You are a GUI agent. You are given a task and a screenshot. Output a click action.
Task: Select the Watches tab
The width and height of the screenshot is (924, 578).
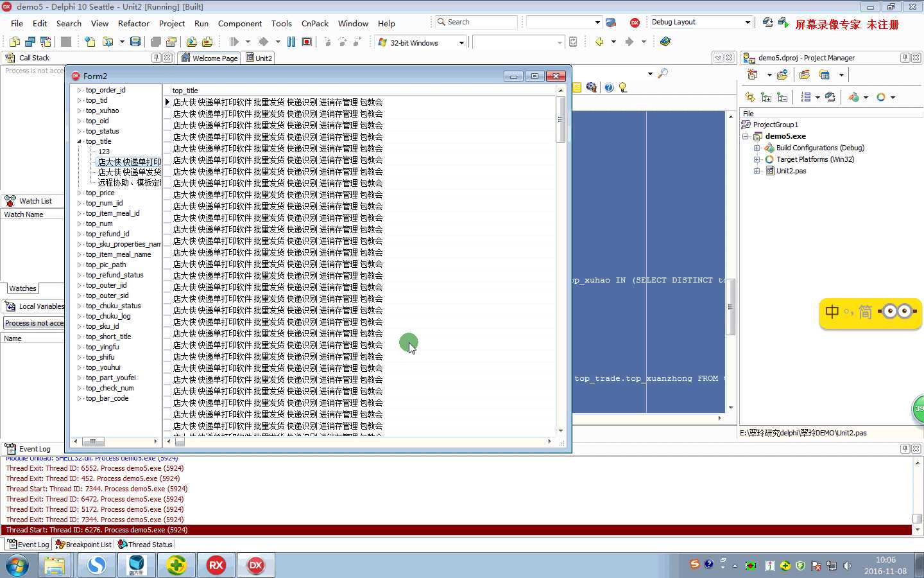23,288
